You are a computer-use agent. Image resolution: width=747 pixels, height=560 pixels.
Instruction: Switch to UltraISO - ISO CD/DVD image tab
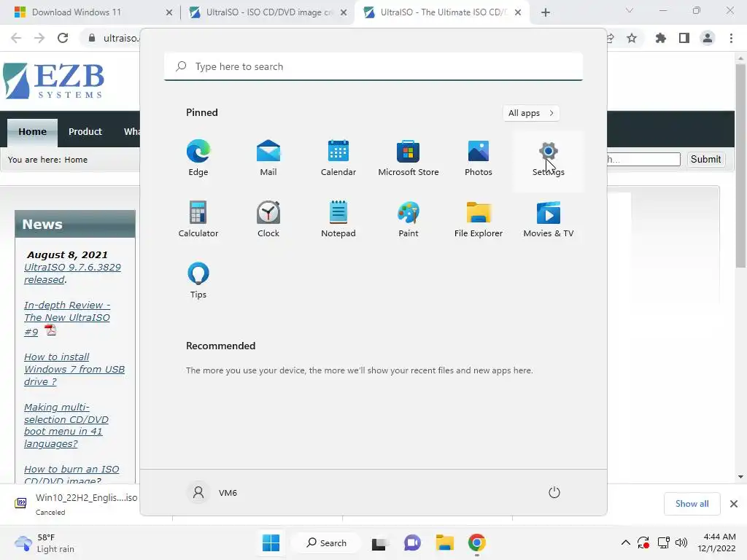(x=262, y=12)
